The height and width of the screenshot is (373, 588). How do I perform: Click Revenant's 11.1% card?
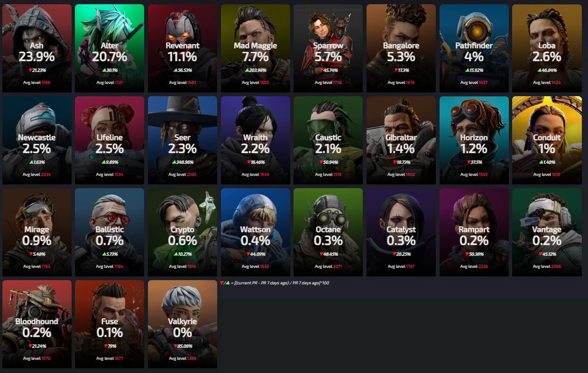182,49
